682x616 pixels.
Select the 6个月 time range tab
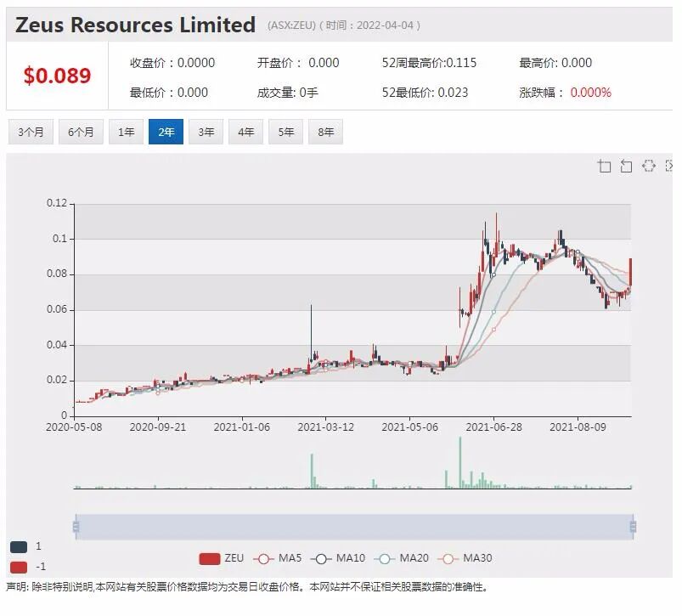point(81,132)
